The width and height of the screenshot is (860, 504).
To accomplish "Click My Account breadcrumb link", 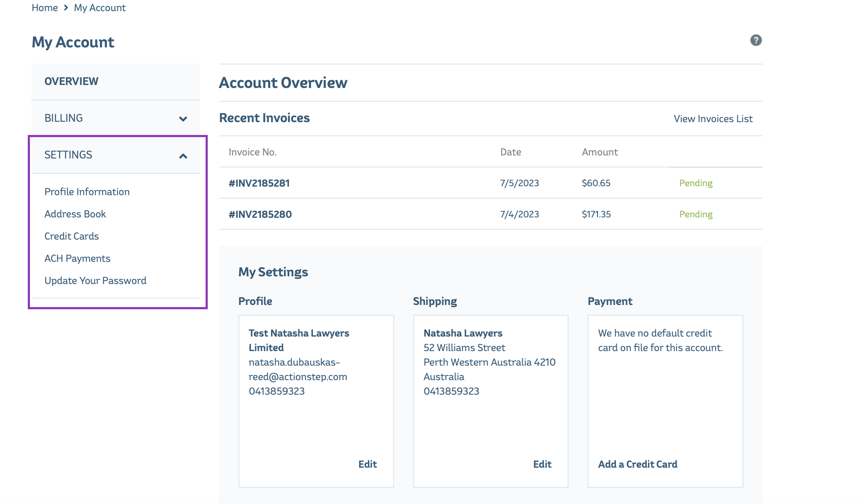I will (100, 8).
